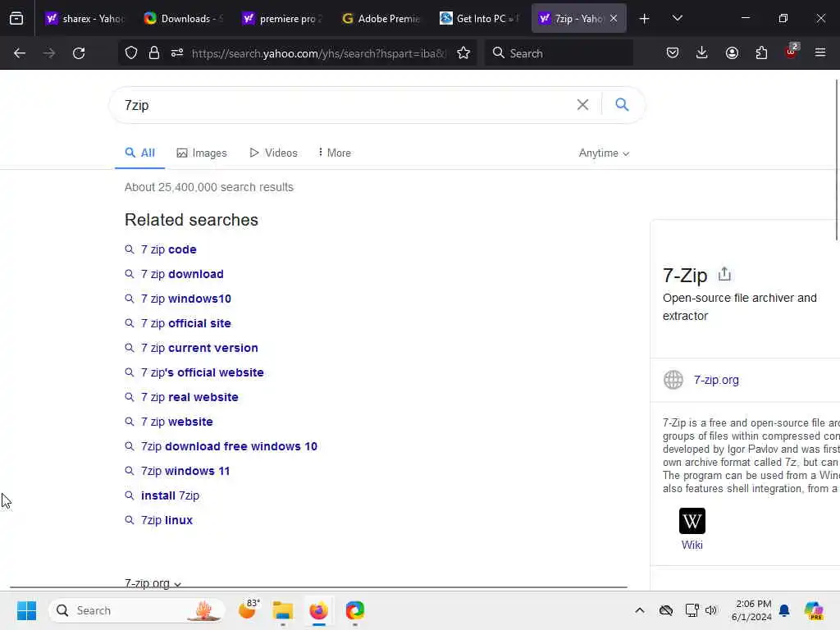The height and width of the screenshot is (630, 840).
Task: Open File Explorer from taskbar
Action: coord(283,610)
